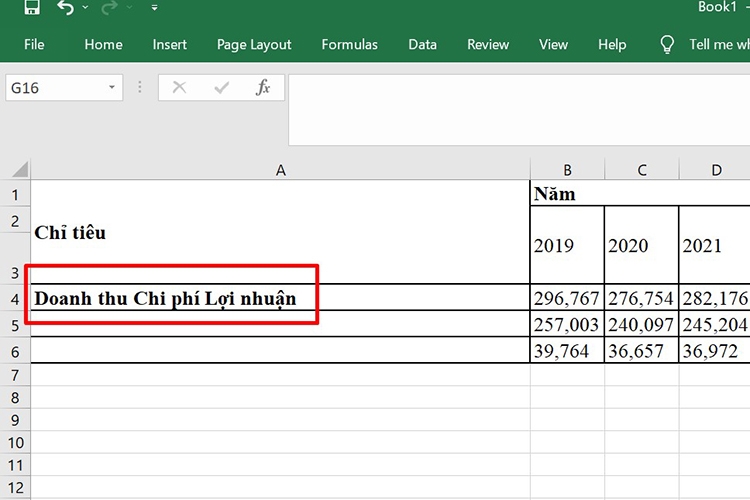The image size is (750, 500).
Task: Click the Save icon in quick access toolbar
Action: point(32,7)
